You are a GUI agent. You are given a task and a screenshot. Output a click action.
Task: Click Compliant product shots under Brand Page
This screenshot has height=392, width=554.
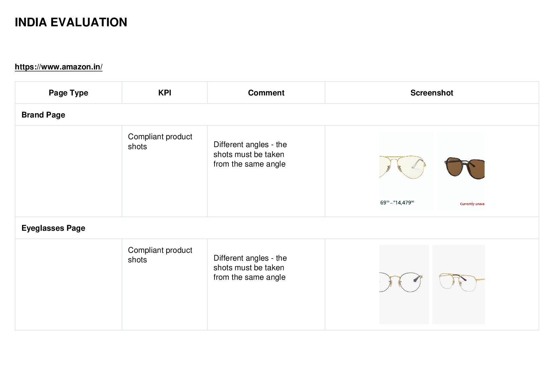[x=160, y=142]
